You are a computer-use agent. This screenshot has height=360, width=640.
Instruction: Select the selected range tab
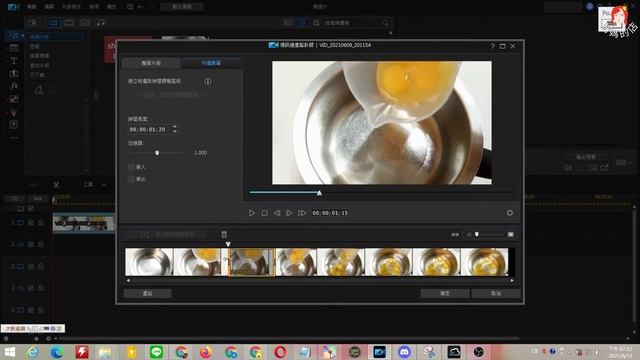[x=211, y=63]
